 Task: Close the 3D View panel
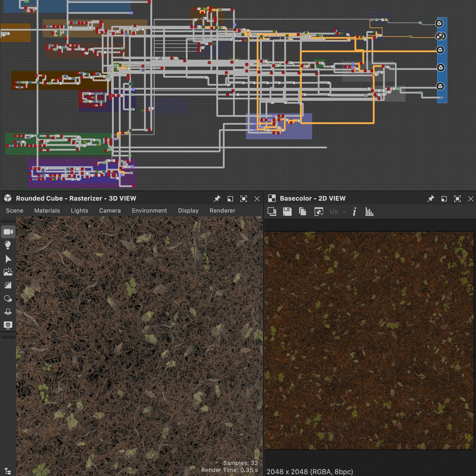click(257, 199)
